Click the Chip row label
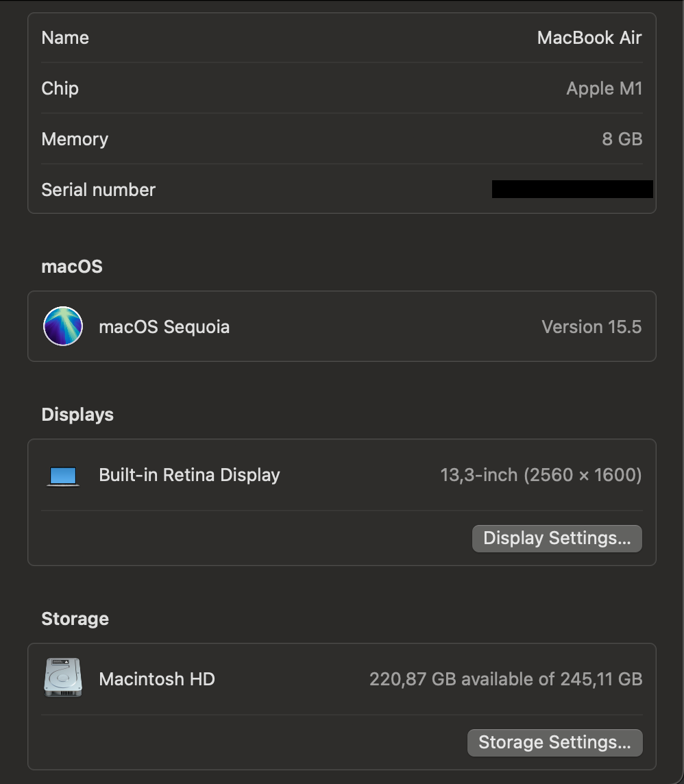Image resolution: width=684 pixels, height=784 pixels. [60, 88]
